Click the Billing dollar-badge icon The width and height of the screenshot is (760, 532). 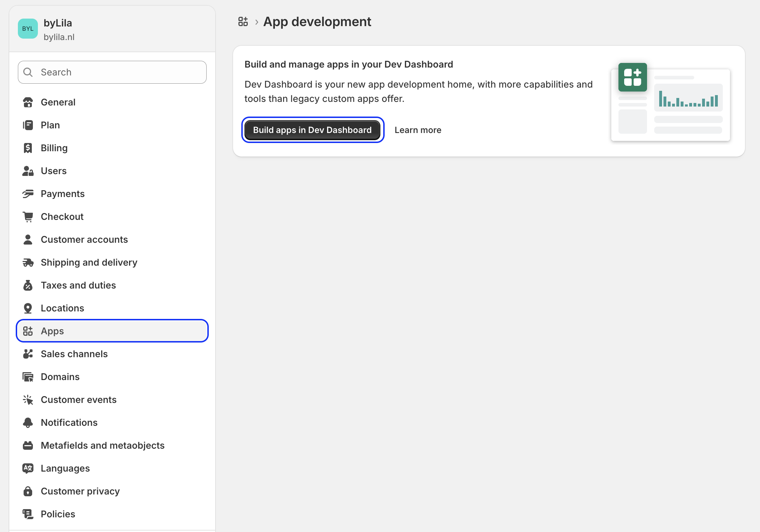click(x=28, y=148)
